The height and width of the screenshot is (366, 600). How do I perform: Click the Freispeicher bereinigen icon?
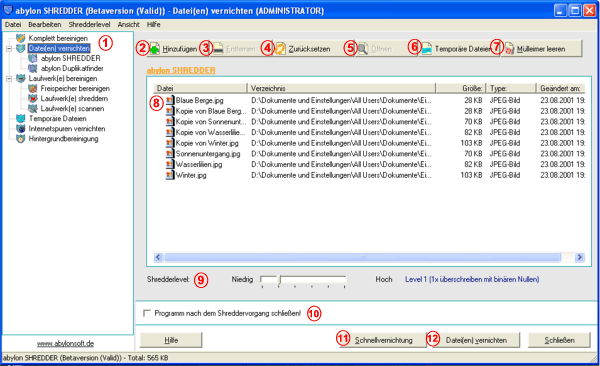click(33, 88)
